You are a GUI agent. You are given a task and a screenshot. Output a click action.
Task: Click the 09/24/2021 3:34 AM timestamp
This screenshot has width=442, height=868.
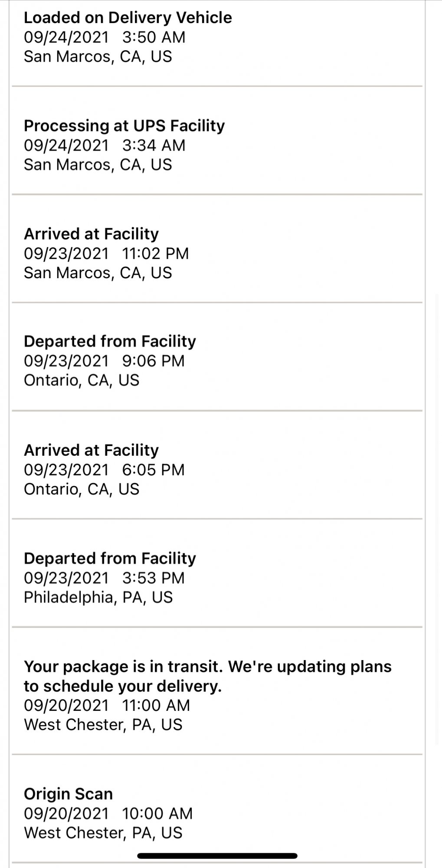[105, 145]
